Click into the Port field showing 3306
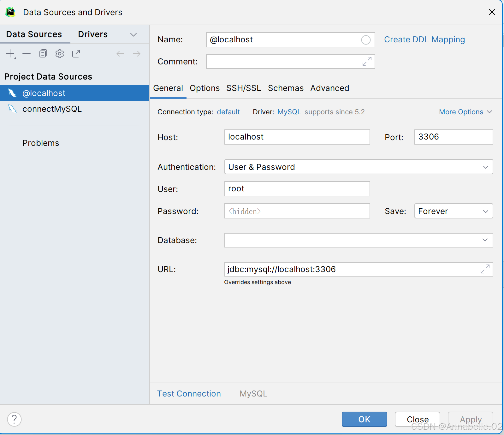The width and height of the screenshot is (504, 435). tap(454, 137)
